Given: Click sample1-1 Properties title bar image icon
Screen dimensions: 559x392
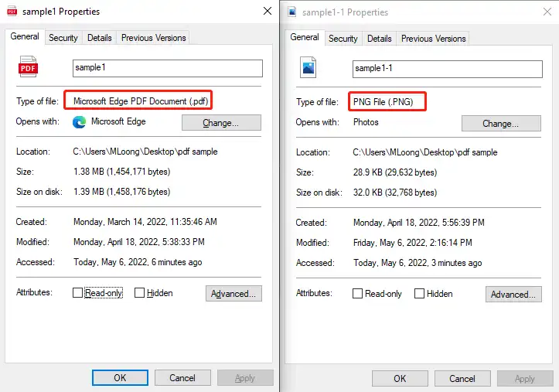Looking at the screenshot, I should click(x=291, y=12).
